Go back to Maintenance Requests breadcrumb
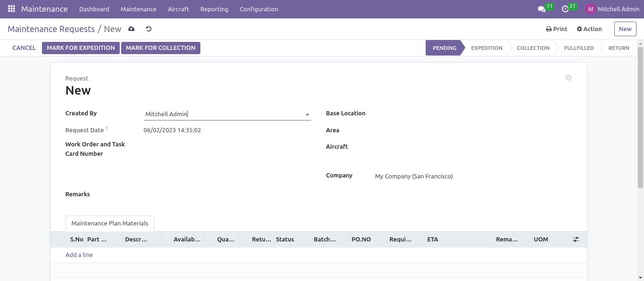The image size is (644, 281). [51, 29]
